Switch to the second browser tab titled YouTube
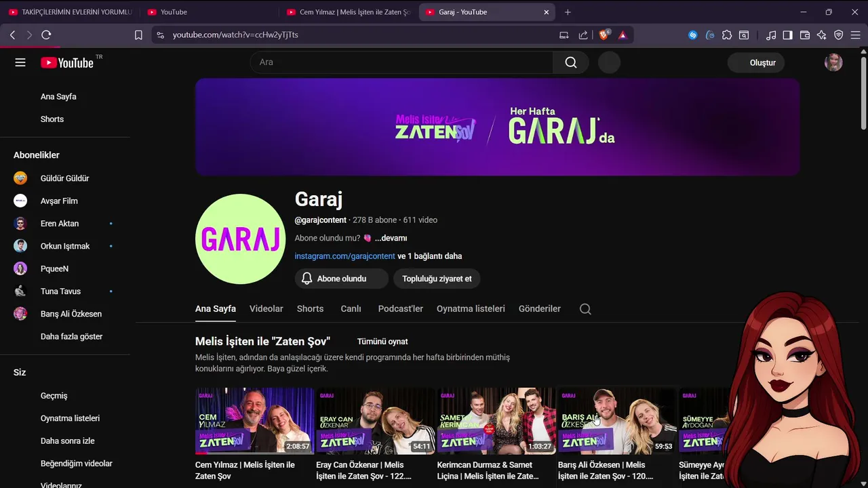The image size is (868, 488). point(208,12)
